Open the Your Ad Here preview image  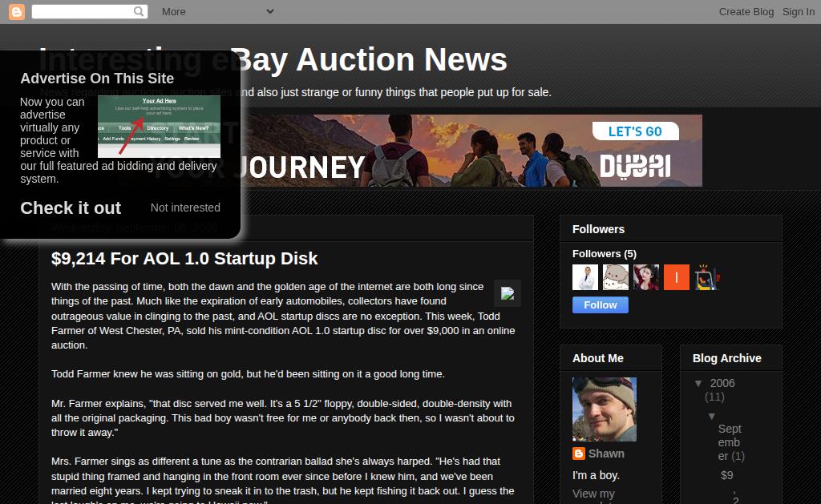pos(160,127)
